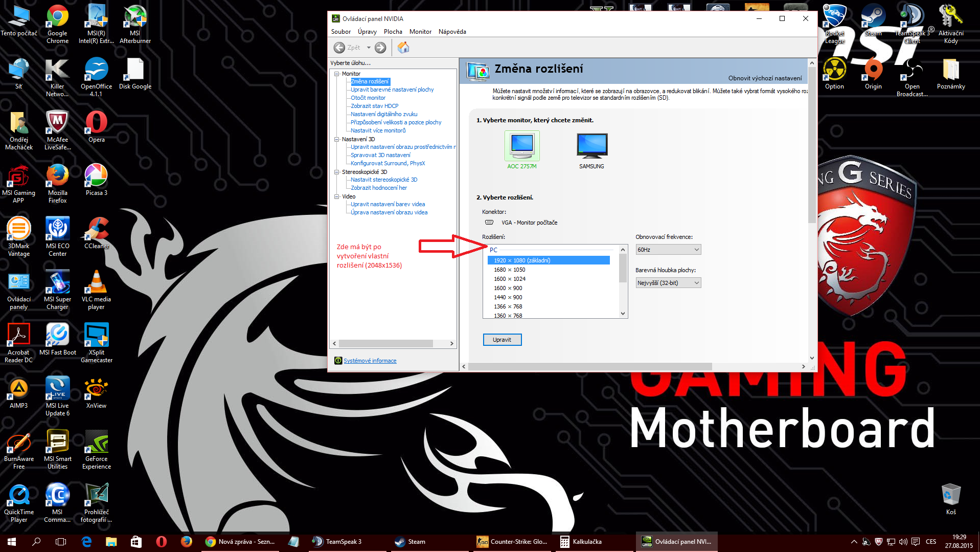Open the Obnovovací frekvence 60Hz dropdown

pyautogui.click(x=668, y=250)
